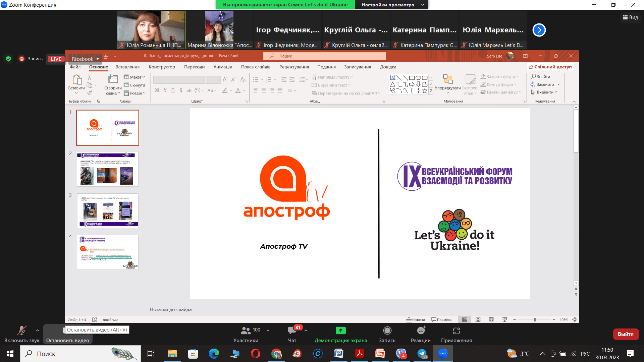Click the increase font size icon
Viewport: 644px width, 362px height.
(x=225, y=79)
